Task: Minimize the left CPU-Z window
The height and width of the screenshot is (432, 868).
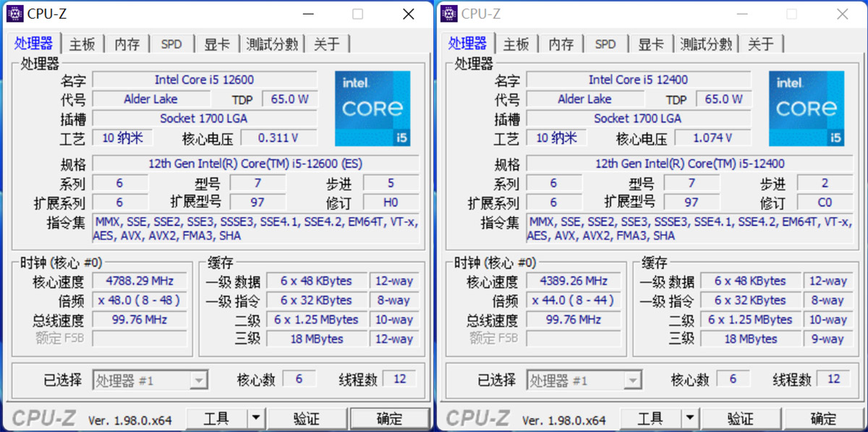Action: (309, 14)
